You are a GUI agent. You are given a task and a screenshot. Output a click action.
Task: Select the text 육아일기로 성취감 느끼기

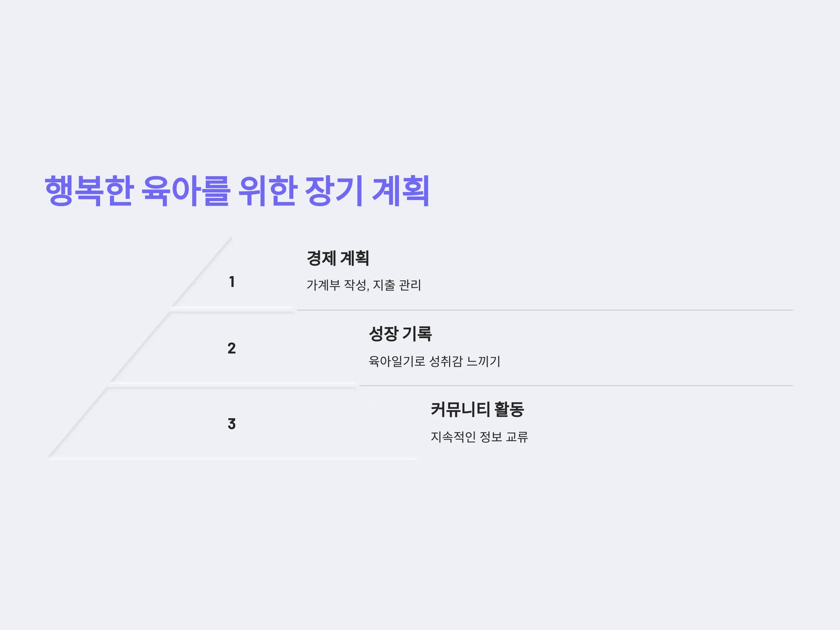(x=434, y=361)
